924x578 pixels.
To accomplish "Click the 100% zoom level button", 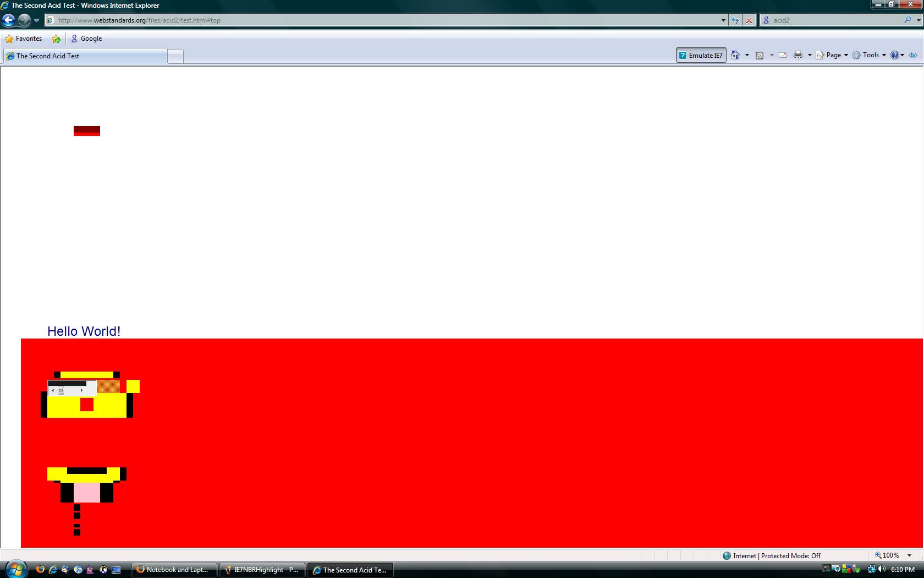I will click(x=887, y=555).
